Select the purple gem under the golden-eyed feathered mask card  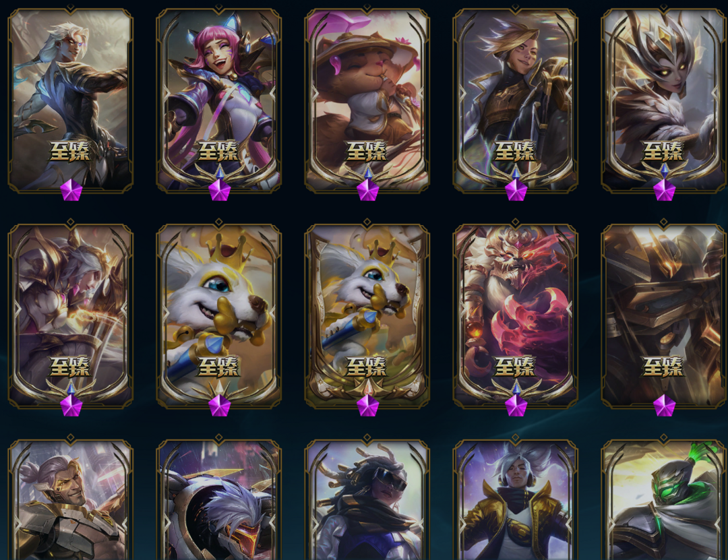pyautogui.click(x=664, y=191)
